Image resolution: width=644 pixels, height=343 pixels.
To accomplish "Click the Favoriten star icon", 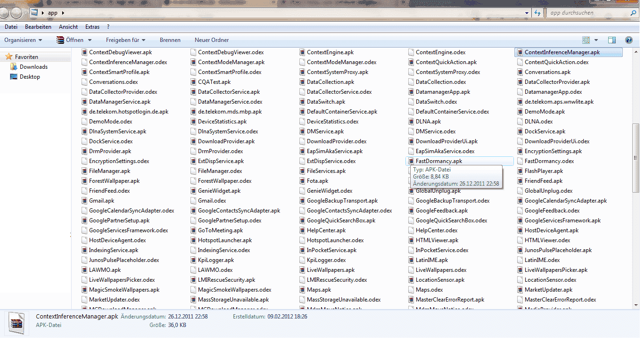I will pyautogui.click(x=8, y=57).
